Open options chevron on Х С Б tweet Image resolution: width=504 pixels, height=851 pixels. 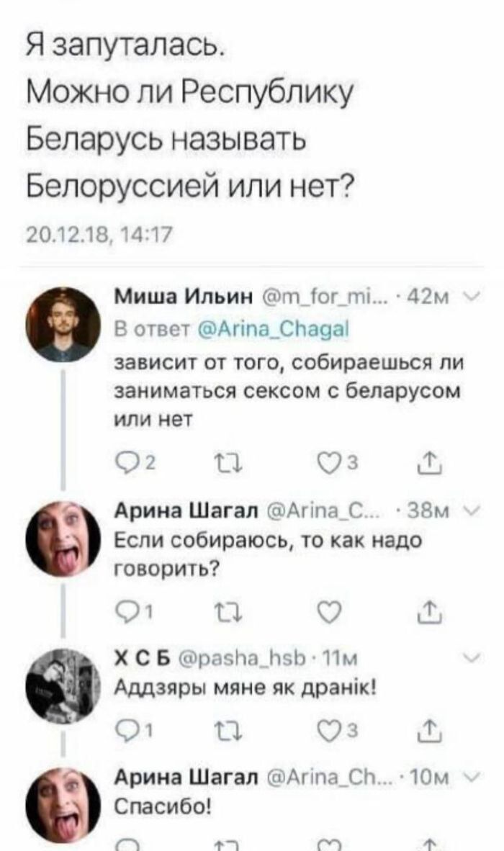click(472, 658)
